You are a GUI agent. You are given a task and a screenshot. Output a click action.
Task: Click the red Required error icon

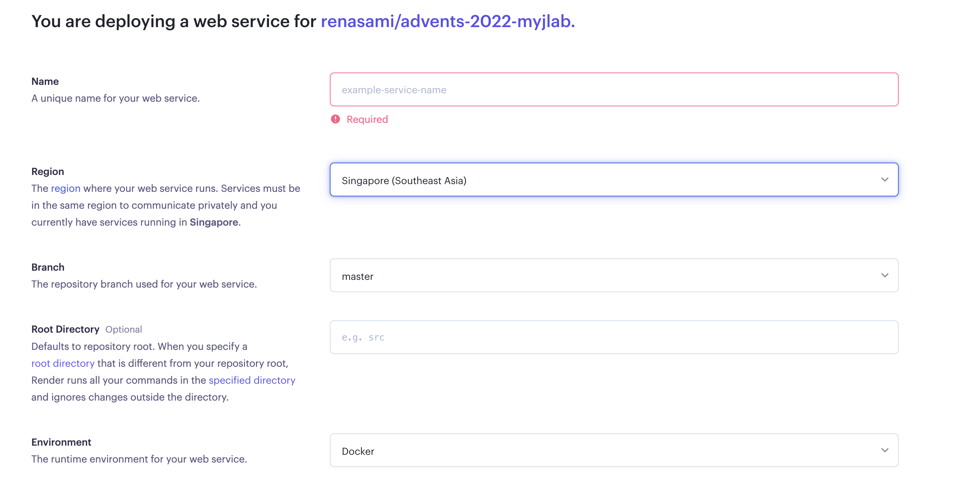coord(335,119)
